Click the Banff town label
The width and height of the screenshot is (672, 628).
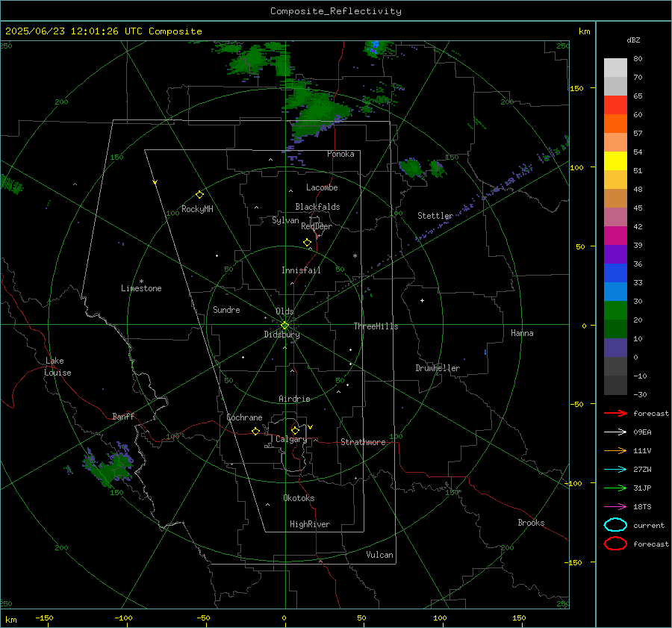click(x=123, y=417)
